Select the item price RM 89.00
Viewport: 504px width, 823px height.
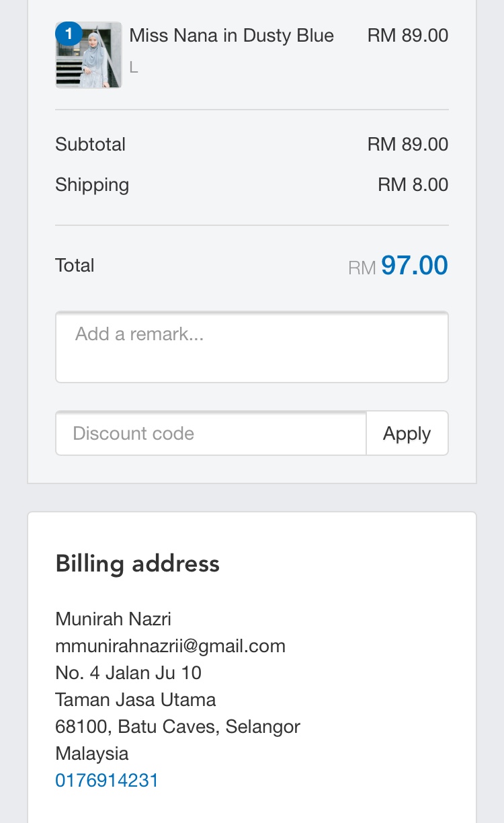point(407,36)
